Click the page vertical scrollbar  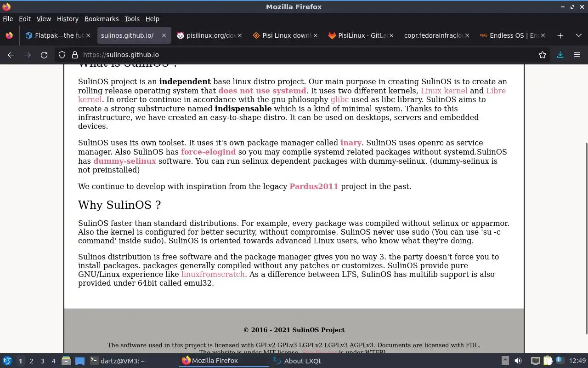(x=586, y=238)
